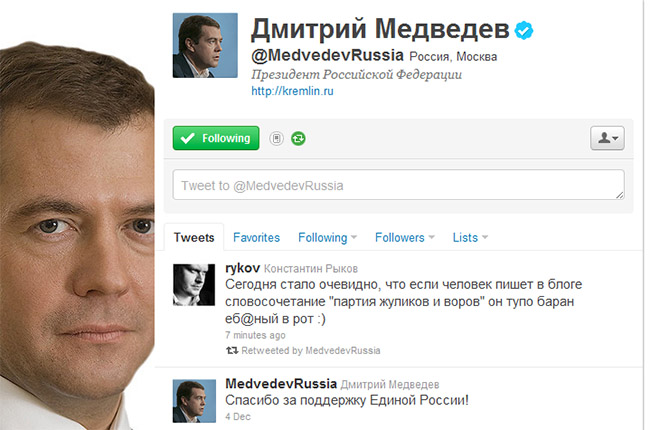Click the '4 Dec' tweet timestamp
Viewport: 650px width, 430px height.
(238, 417)
